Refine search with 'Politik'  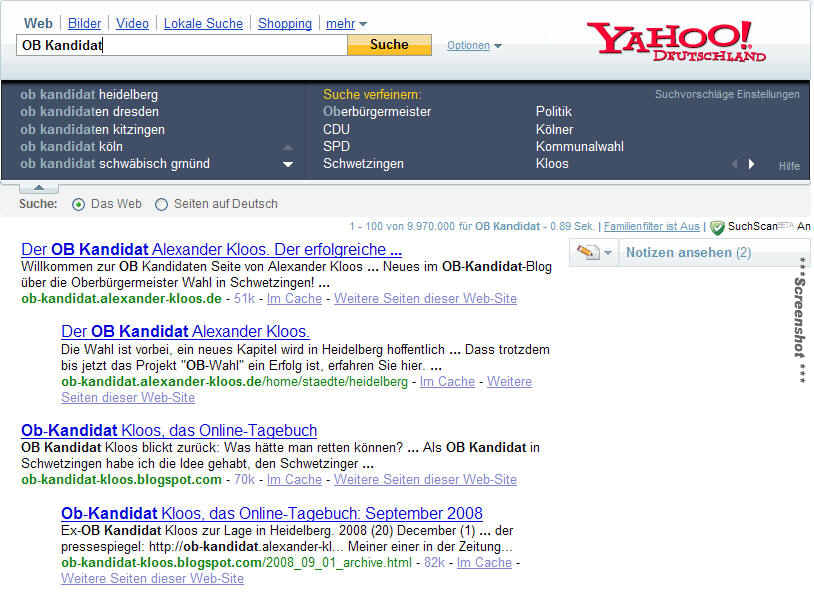[553, 112]
